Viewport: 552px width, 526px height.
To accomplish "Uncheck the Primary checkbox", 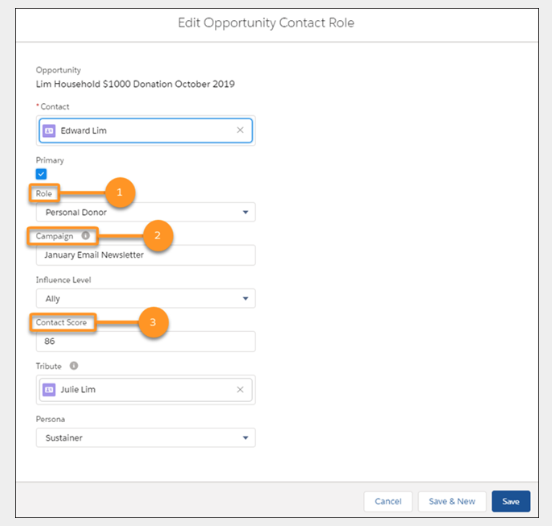I will 41,174.
